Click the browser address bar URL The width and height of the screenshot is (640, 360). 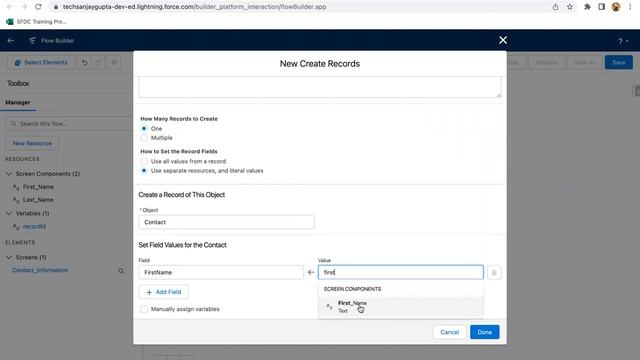coord(194,7)
